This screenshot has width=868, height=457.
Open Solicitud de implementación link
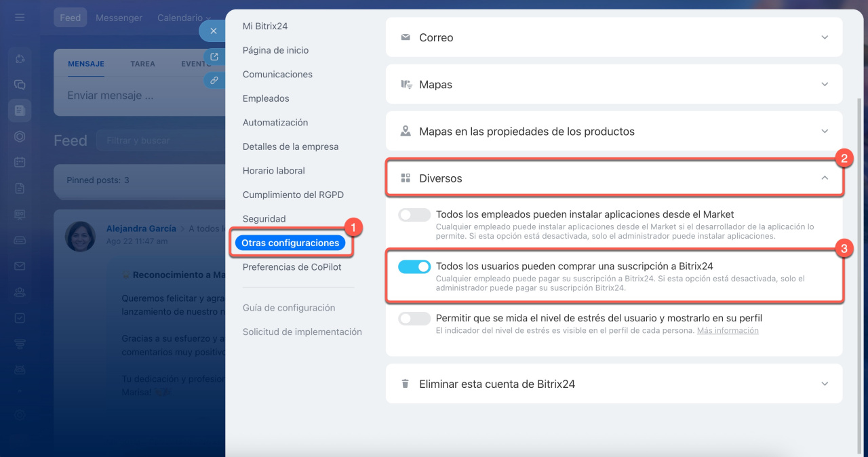[x=302, y=332]
